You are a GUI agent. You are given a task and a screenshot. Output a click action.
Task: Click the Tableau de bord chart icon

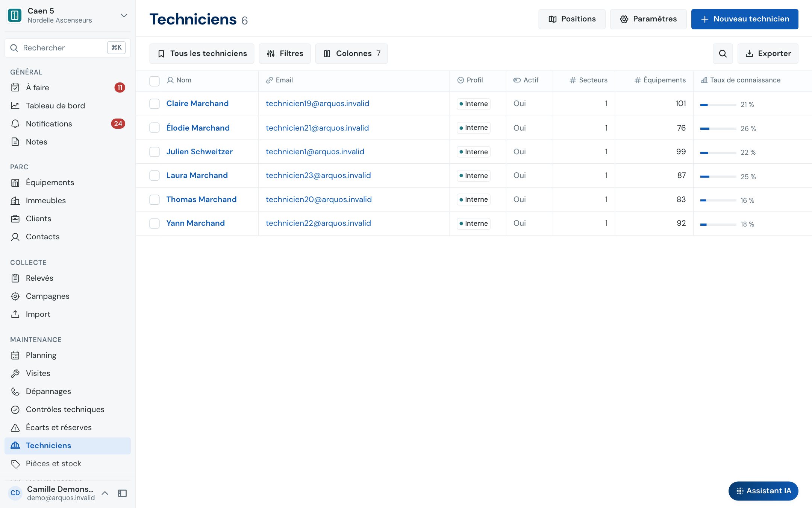coord(15,106)
